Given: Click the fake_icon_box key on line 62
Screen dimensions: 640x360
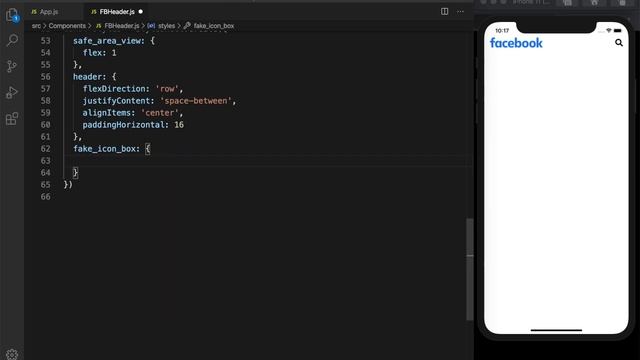Looking at the screenshot, I should (x=104, y=149).
